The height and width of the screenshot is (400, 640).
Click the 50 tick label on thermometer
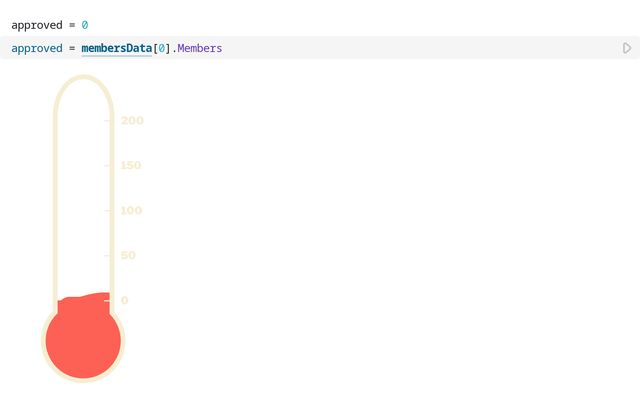pos(128,256)
